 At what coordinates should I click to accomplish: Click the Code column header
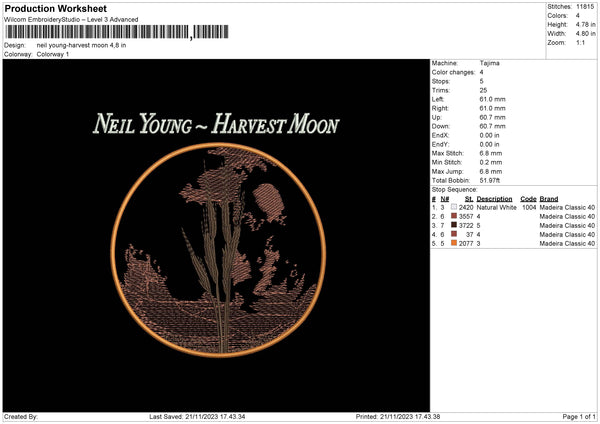[528, 199]
